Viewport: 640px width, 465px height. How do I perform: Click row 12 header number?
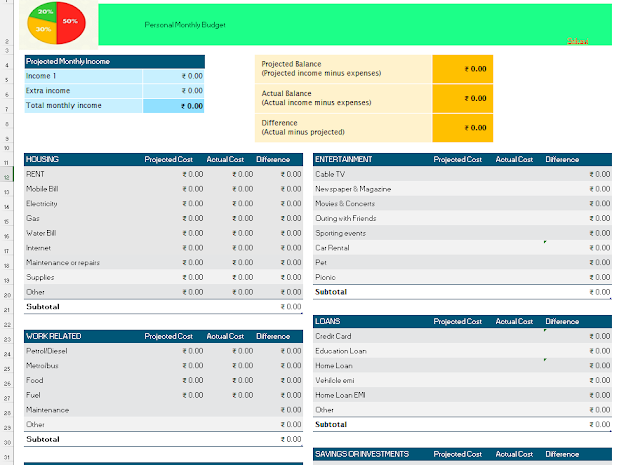pos(7,177)
